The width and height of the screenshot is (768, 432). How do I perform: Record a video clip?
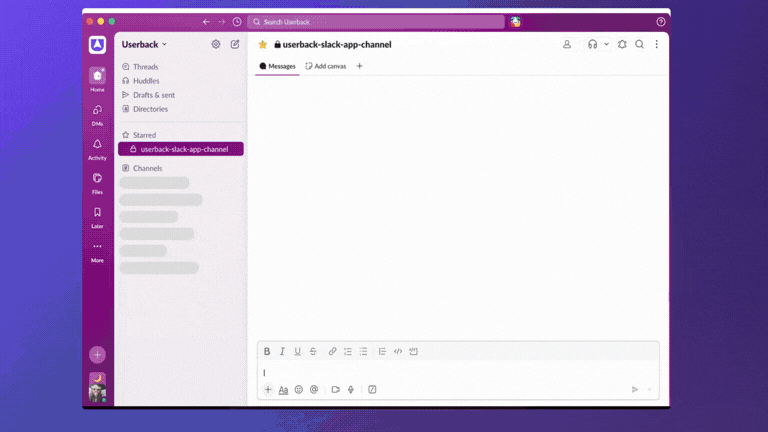pos(336,389)
